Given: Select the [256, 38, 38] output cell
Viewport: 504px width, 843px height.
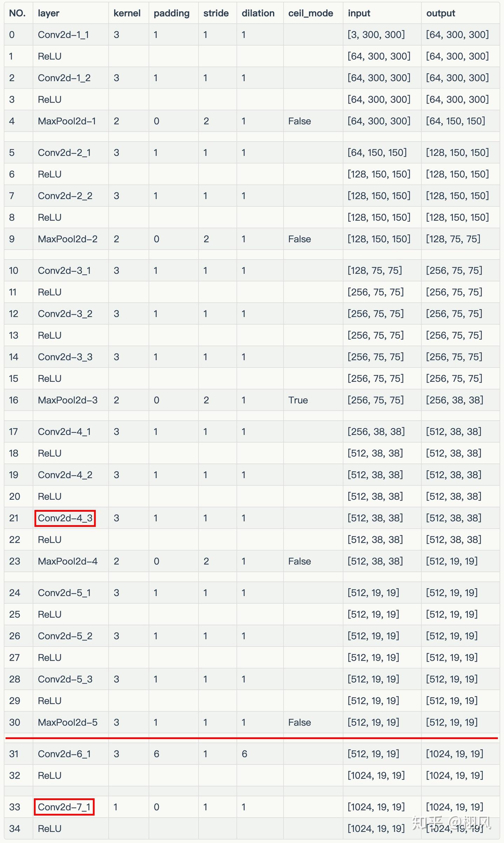Looking at the screenshot, I should tap(454, 400).
